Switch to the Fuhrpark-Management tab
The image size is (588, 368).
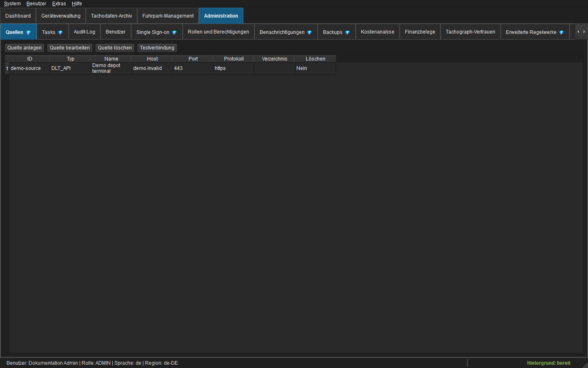pyautogui.click(x=168, y=16)
